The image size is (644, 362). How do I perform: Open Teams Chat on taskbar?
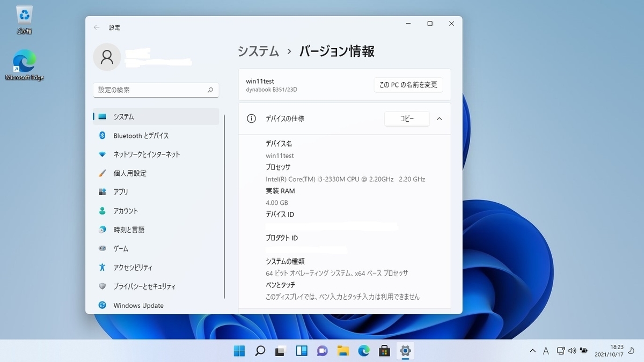coord(322,351)
